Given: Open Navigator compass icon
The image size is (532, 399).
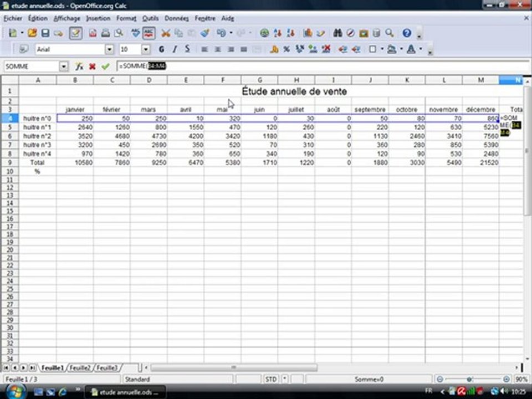Looking at the screenshot, I should [x=350, y=33].
